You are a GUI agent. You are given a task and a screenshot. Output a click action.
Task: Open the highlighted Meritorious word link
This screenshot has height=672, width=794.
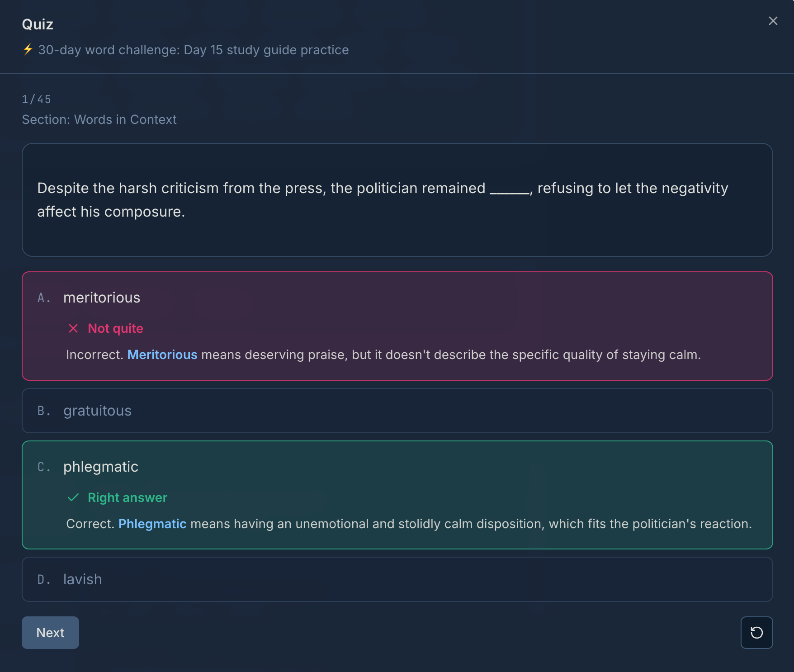click(162, 355)
